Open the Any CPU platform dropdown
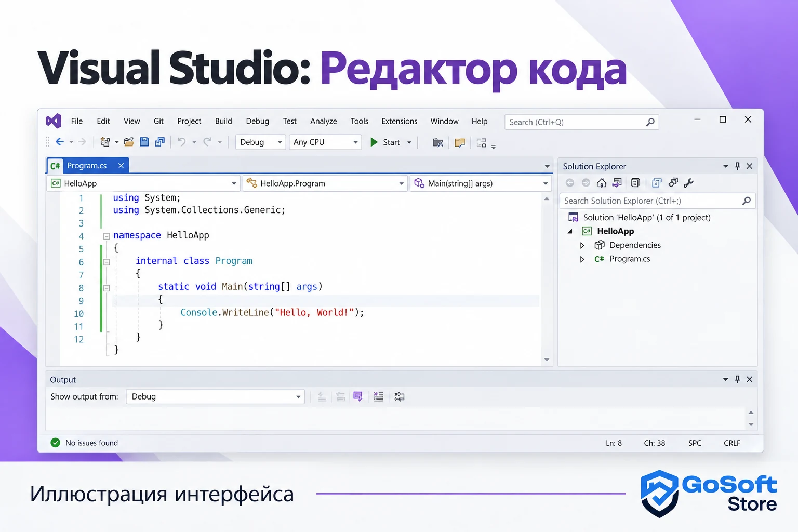Image resolution: width=798 pixels, height=532 pixels. (325, 142)
